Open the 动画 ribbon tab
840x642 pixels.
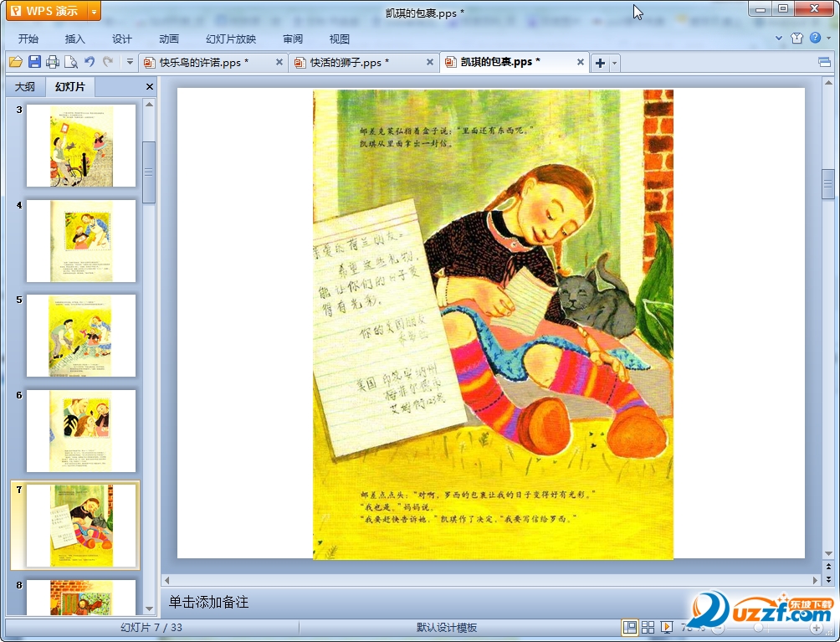tap(169, 39)
